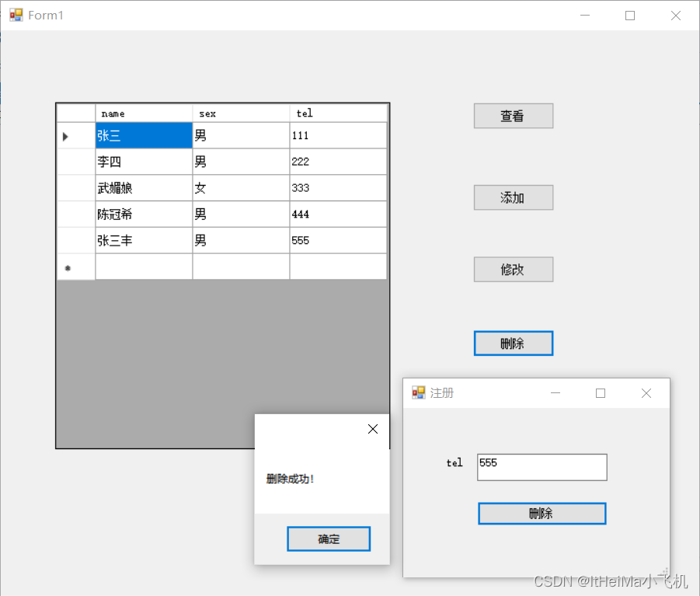Select the sex cell in 陈冠希 row
Image resolution: width=700 pixels, height=596 pixels.
pos(241,214)
